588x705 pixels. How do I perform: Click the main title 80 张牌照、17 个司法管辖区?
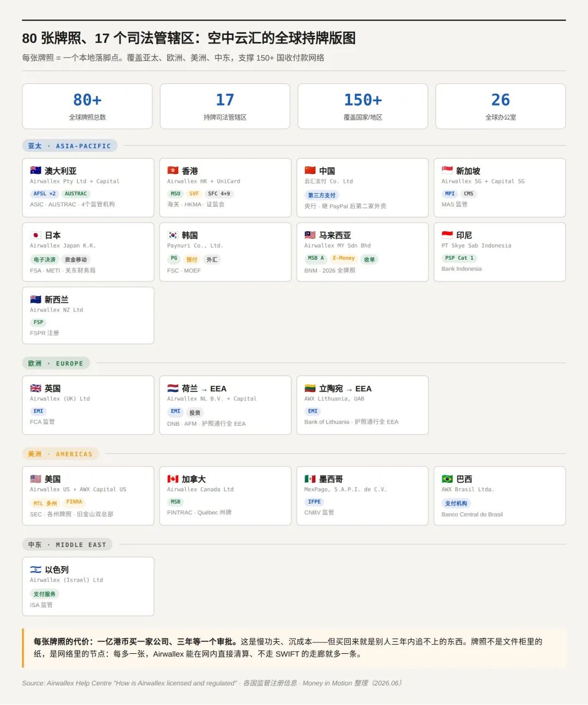coord(188,38)
